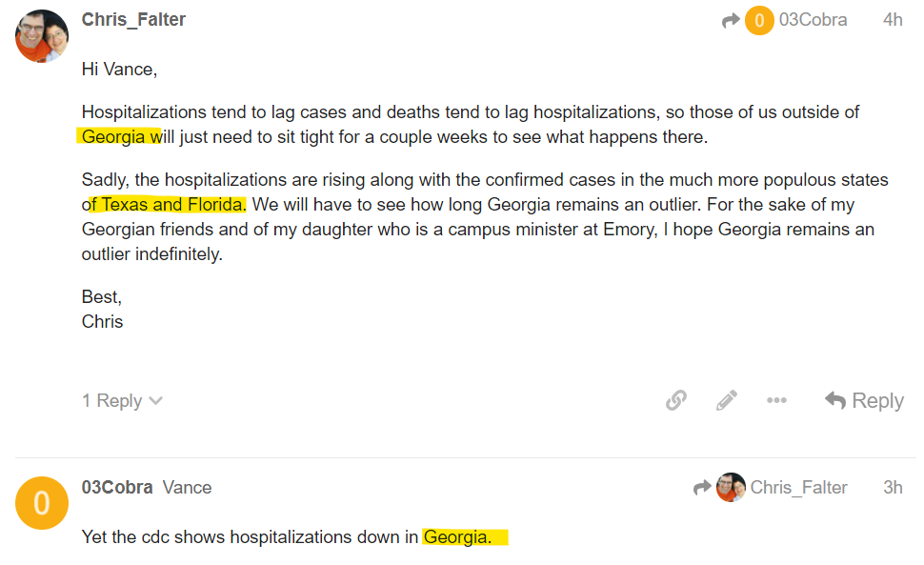Open the large orange 03Cobra avatar
The height and width of the screenshot is (565, 924).
point(41,502)
